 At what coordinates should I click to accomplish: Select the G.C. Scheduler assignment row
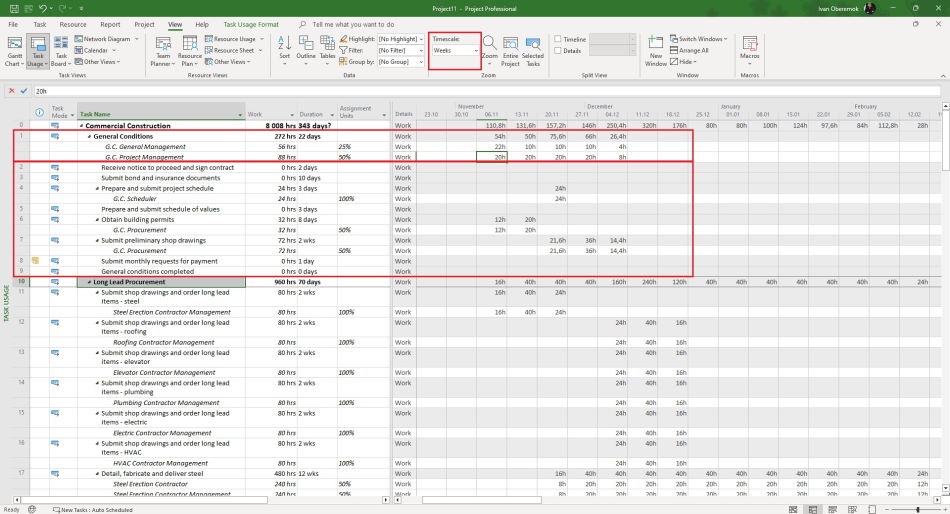(x=135, y=198)
